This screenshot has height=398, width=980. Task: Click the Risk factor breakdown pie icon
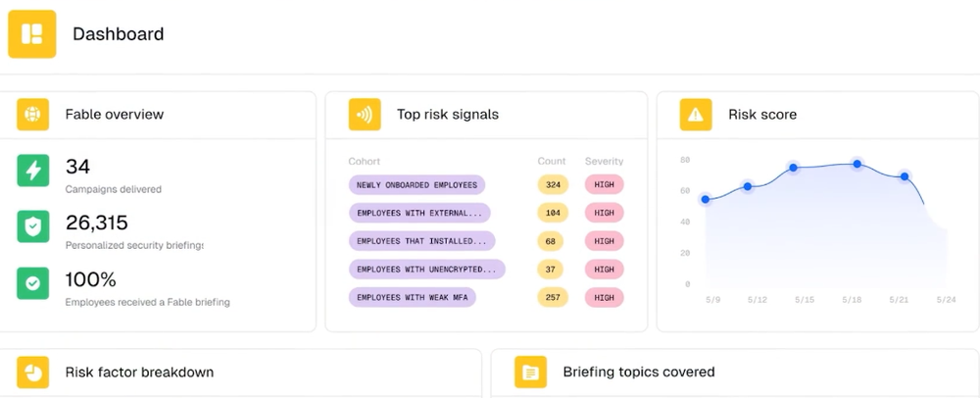pyautogui.click(x=33, y=373)
